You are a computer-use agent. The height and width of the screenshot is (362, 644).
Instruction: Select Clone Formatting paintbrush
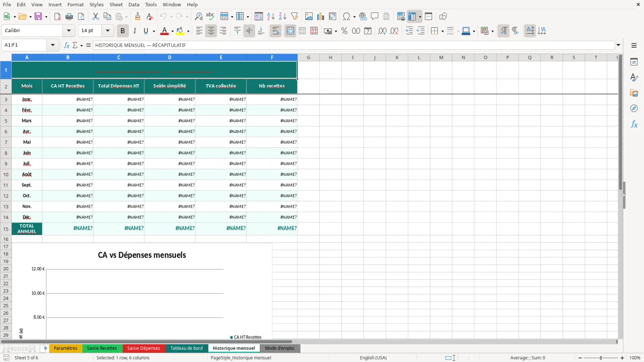pos(138,17)
